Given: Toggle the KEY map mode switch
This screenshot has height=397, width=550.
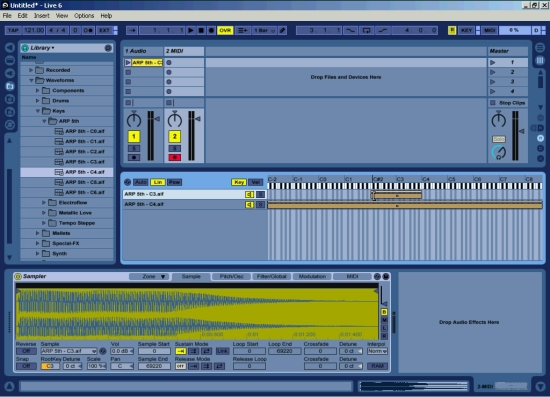Looking at the screenshot, I should [x=466, y=31].
